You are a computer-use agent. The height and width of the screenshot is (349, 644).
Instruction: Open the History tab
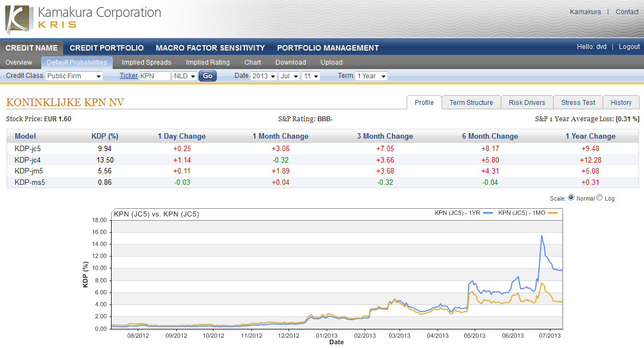click(621, 103)
